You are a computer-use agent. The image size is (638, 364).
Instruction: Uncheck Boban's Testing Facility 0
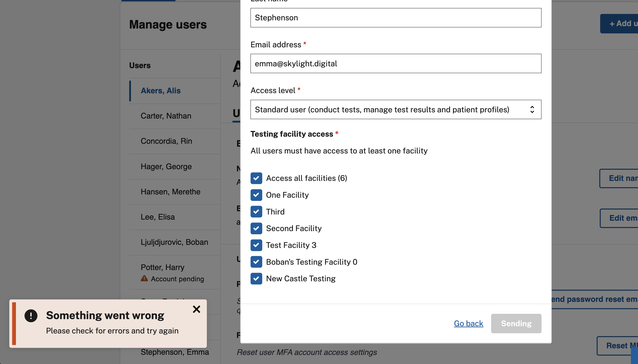coord(256,262)
